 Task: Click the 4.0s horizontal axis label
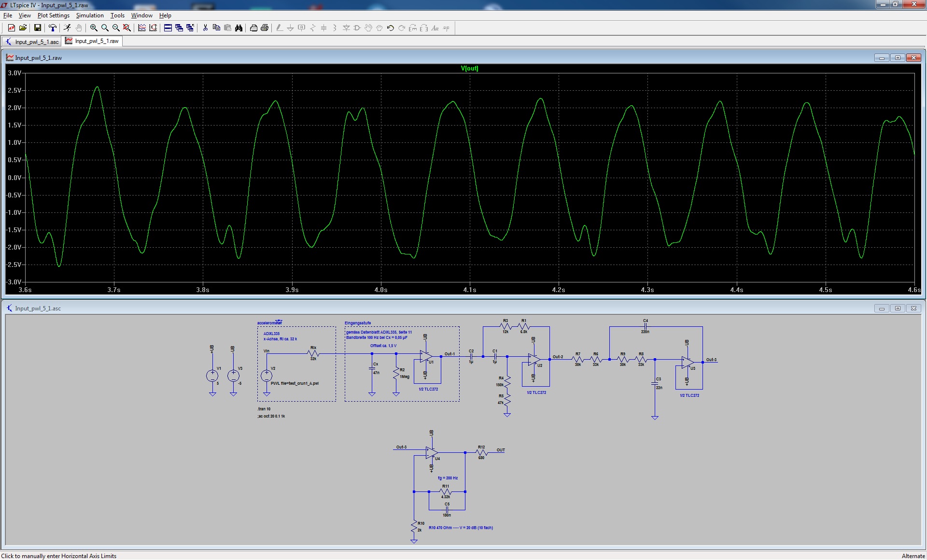coord(380,290)
